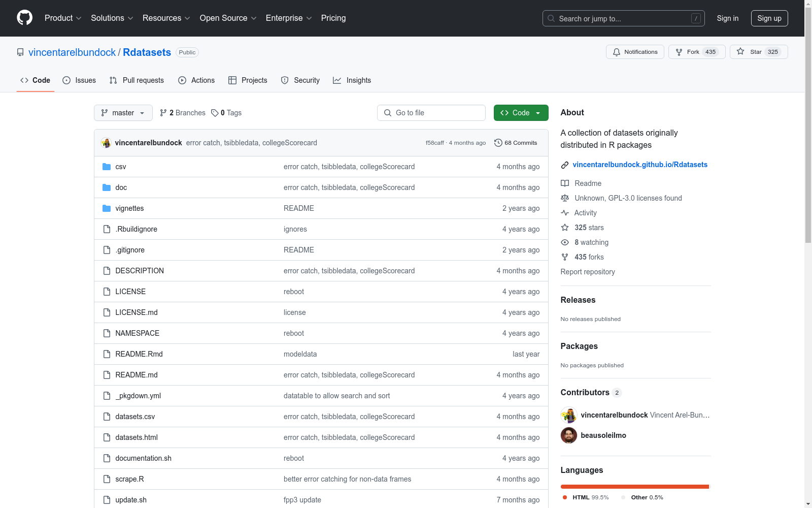Open the documentation.sh file

click(143, 458)
